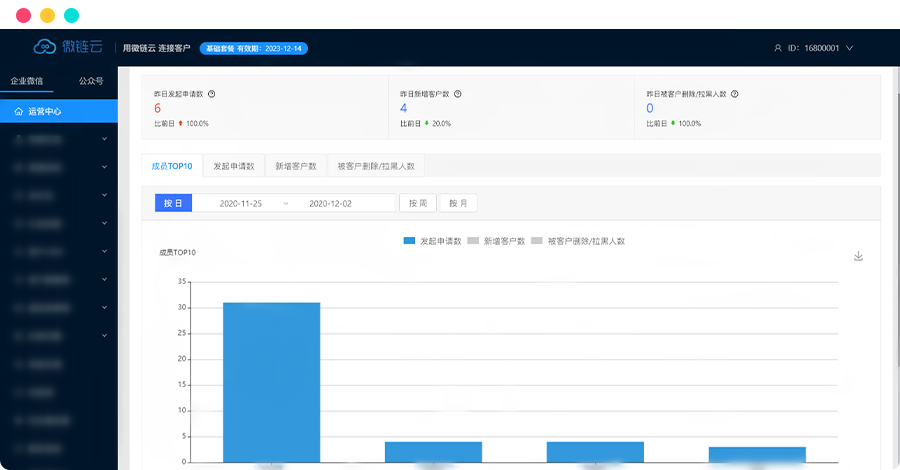This screenshot has height=470, width=900.
Task: Click the 微链云 cloud logo
Action: [46, 47]
